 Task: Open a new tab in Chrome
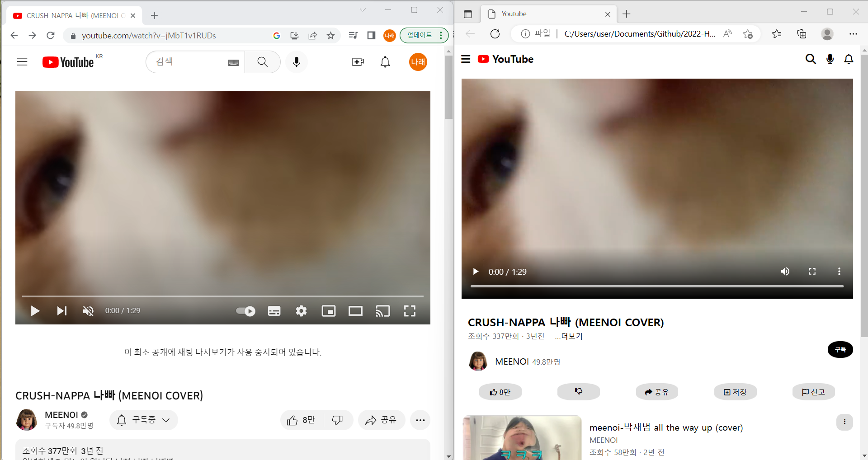tap(154, 16)
